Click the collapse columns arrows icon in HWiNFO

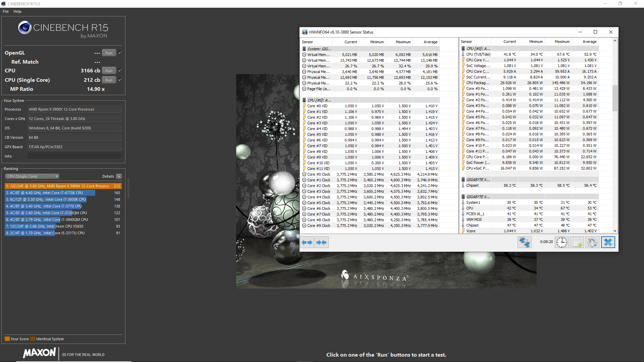321,242
